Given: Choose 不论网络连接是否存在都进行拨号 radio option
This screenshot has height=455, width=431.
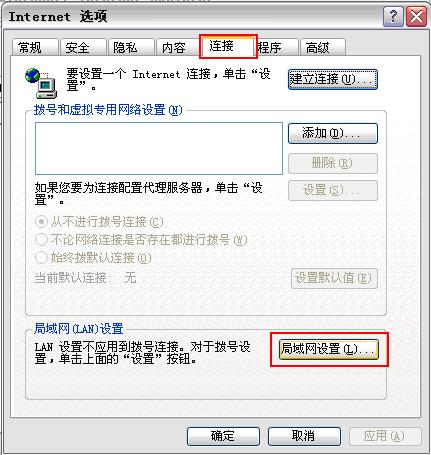Looking at the screenshot, I should tap(141, 240).
